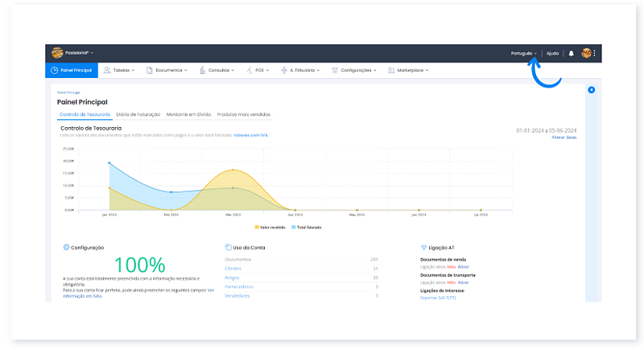Expand the Marketplace menu

tap(413, 70)
